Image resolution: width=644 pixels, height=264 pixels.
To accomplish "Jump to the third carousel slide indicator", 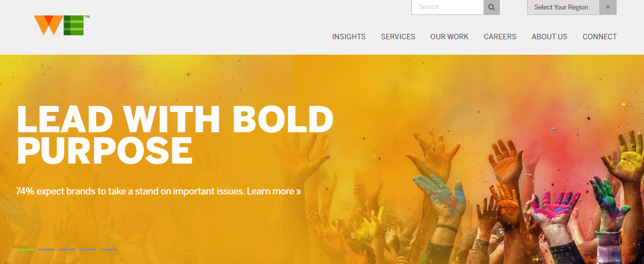I will click(67, 249).
